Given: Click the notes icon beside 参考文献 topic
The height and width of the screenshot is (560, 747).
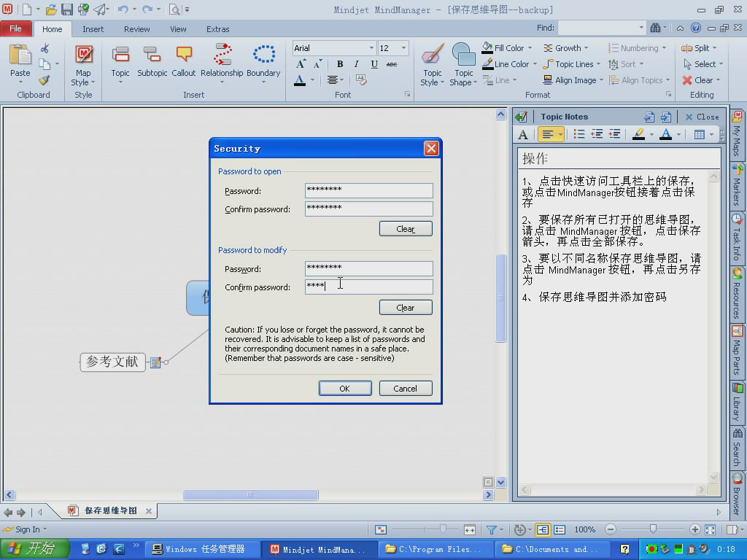Looking at the screenshot, I should pos(155,362).
